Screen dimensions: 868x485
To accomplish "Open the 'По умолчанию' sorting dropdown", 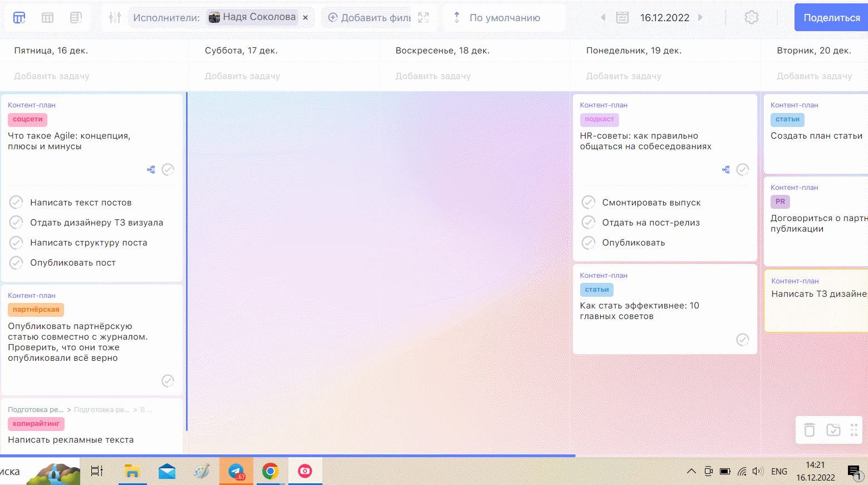I will pos(504,18).
